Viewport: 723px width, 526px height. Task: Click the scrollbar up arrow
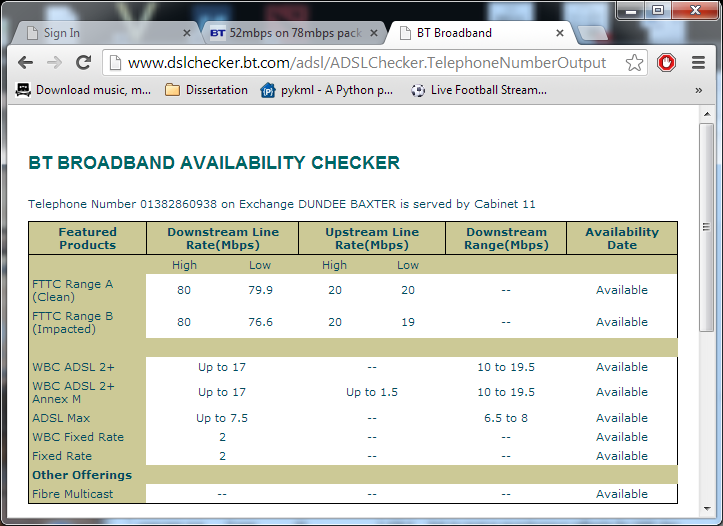coord(707,113)
